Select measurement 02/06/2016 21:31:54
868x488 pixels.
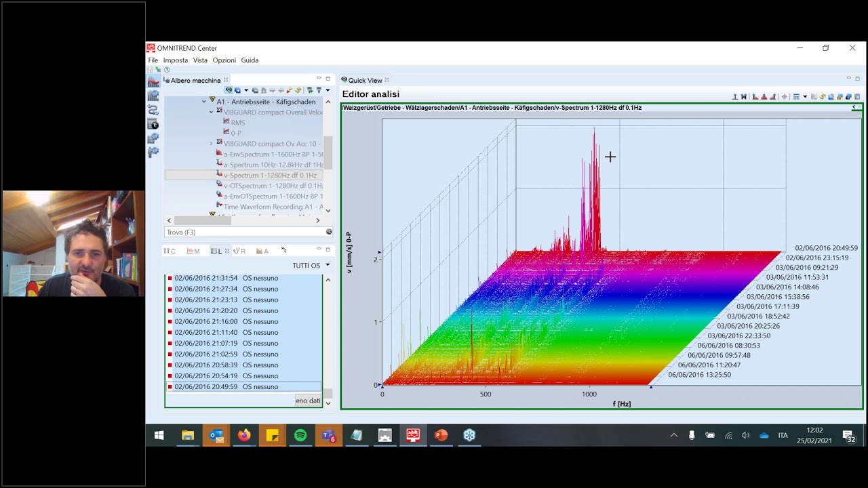243,278
